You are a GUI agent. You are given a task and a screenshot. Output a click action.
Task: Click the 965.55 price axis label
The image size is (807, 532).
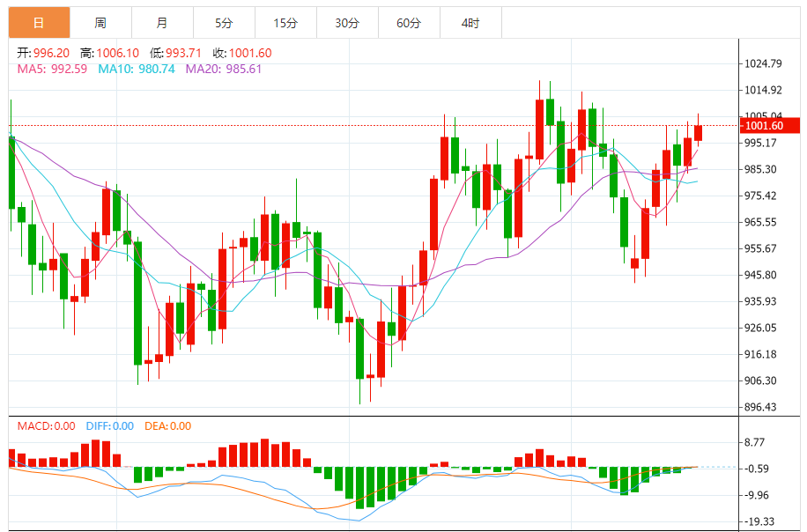[760, 222]
